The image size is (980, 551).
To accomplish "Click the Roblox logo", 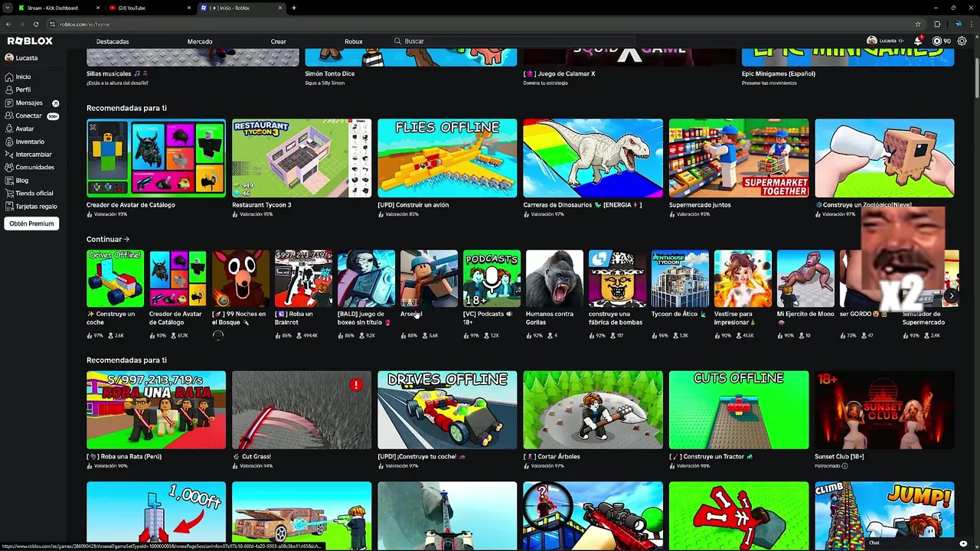I will [30, 41].
